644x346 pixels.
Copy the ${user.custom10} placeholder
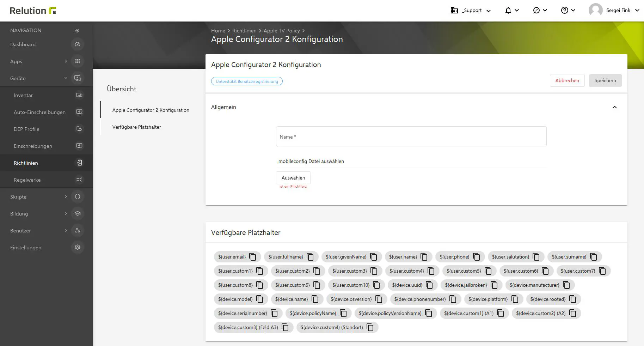(x=376, y=285)
